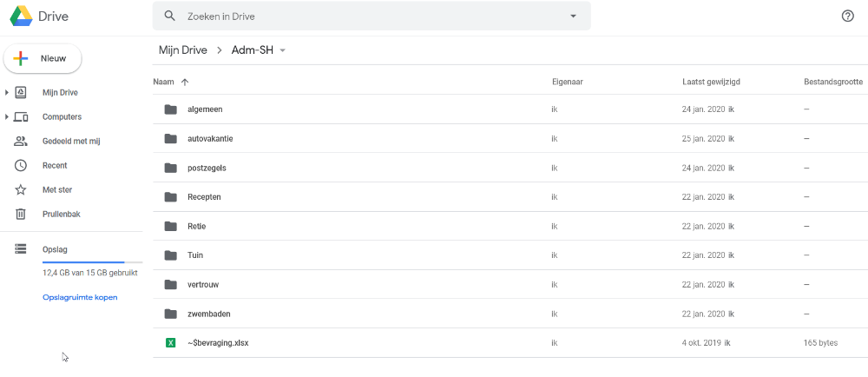868x377 pixels.
Task: Click the Opslagruimte kopen link
Action: pos(80,297)
